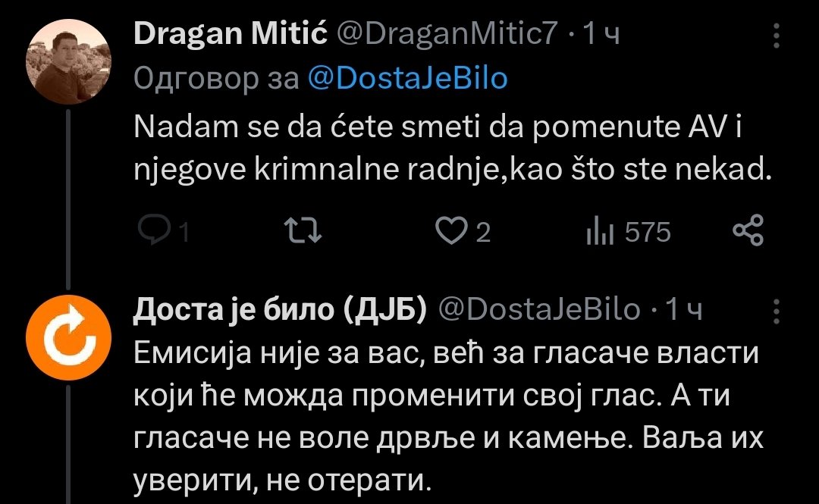
Task: Share Dragan Mitić's tweet
Action: point(749,232)
